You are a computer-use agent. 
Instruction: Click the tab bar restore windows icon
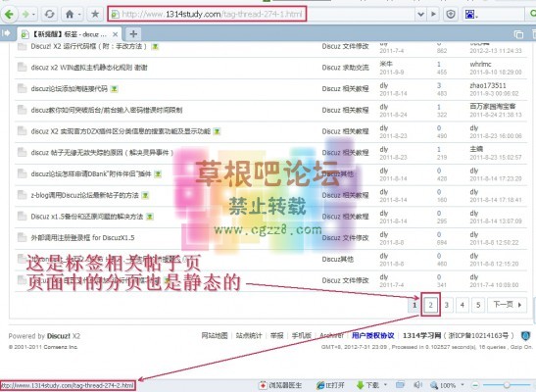click(518, 34)
